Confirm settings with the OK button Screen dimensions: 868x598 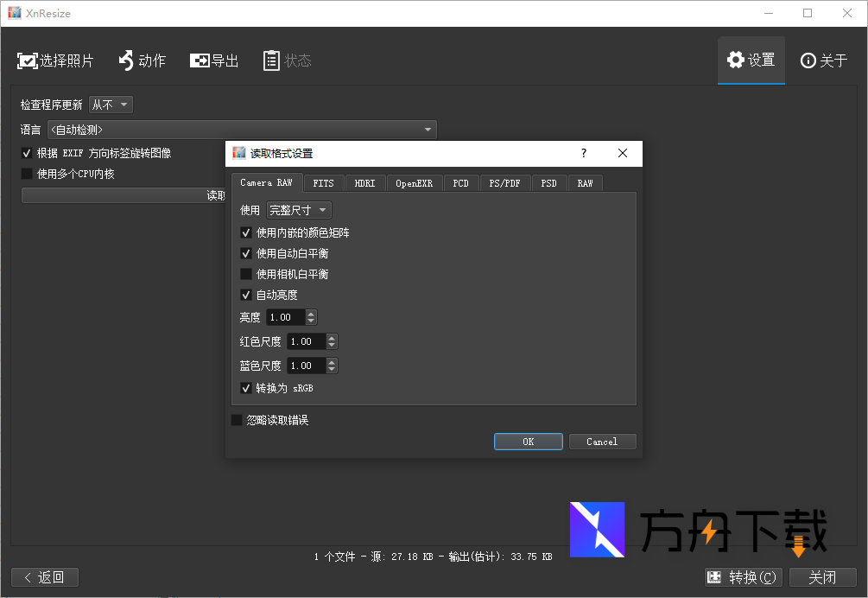[528, 441]
